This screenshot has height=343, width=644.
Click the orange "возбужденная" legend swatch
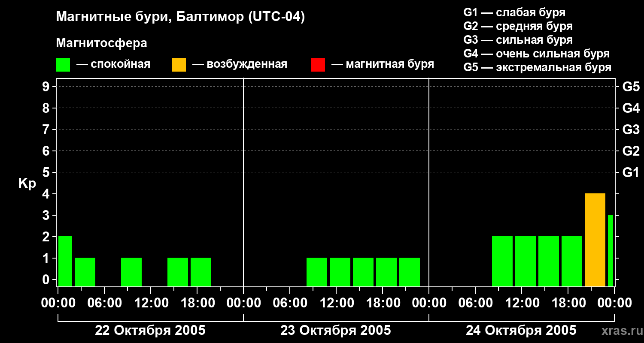[179, 65]
